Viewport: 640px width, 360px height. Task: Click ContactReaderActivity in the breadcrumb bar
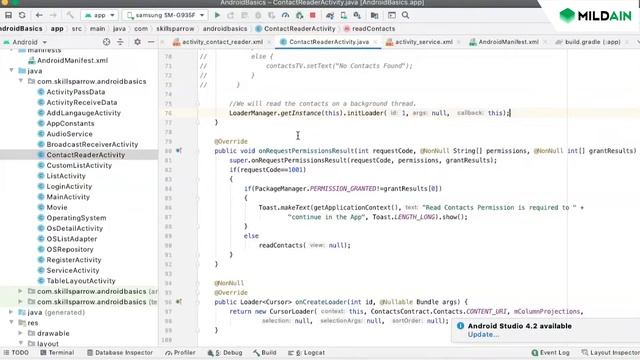296,29
